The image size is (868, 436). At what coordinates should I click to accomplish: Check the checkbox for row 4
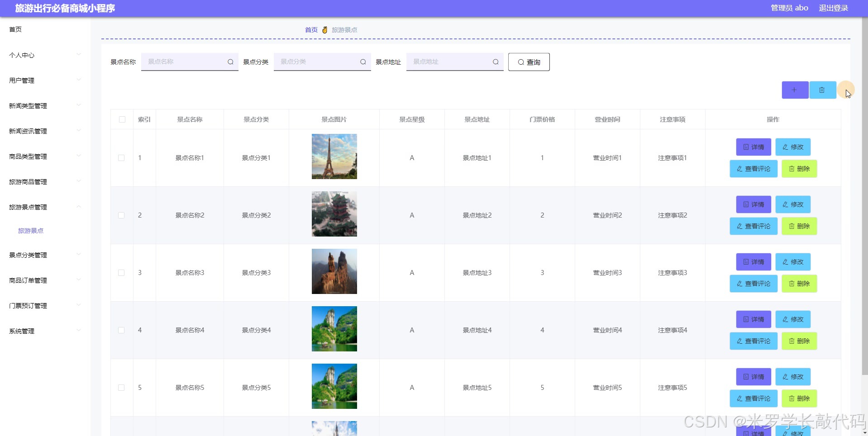121,330
